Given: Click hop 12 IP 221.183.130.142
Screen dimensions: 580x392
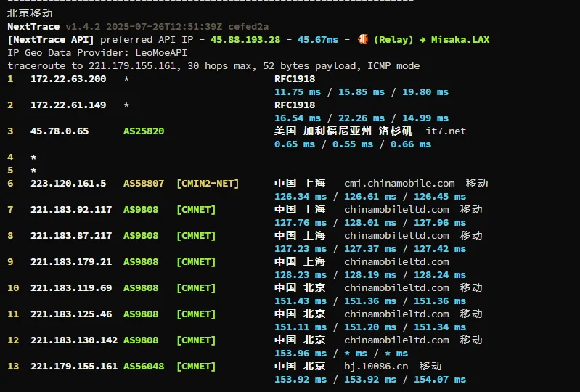Looking at the screenshot, I should coord(74,340).
